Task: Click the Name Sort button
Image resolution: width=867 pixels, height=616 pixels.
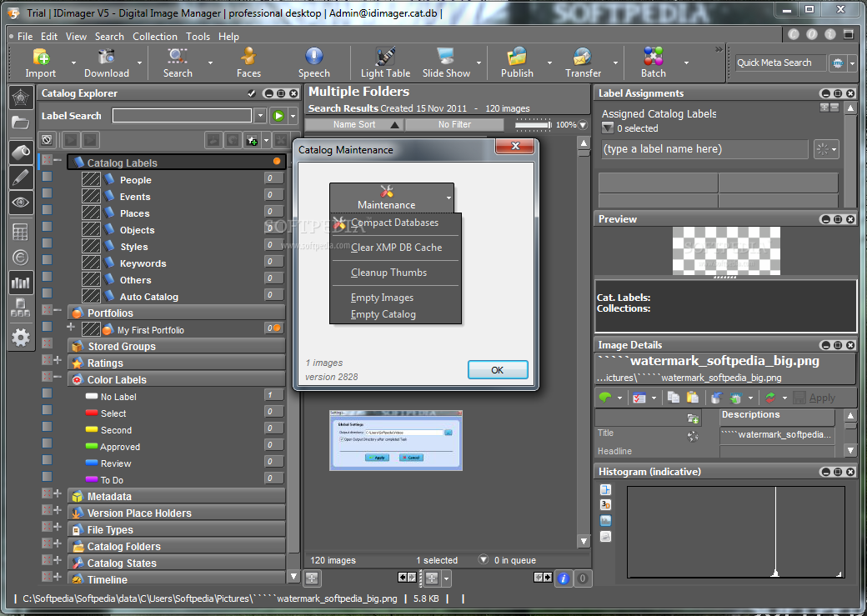Action: 353,124
